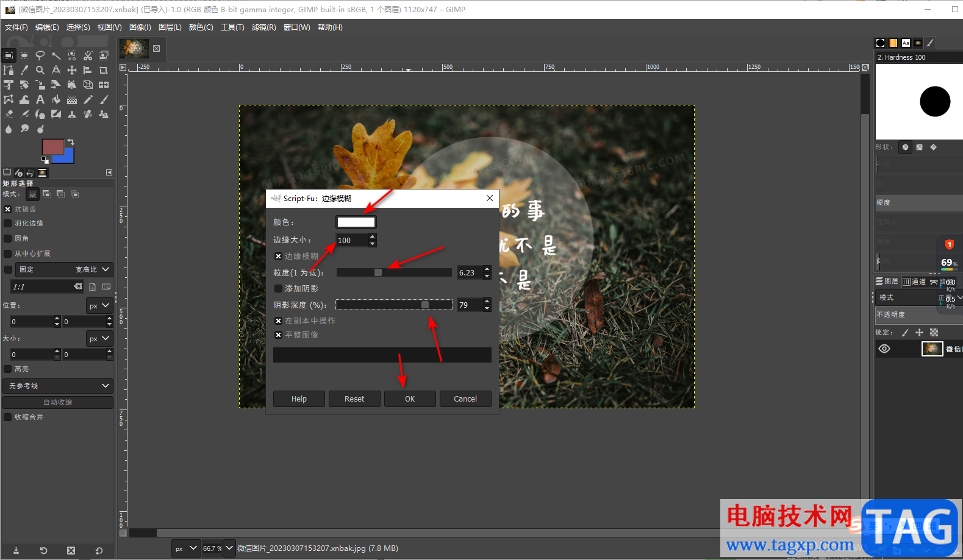963x560 pixels.
Task: Toggle 在副本中操作 checkbox
Action: point(278,321)
